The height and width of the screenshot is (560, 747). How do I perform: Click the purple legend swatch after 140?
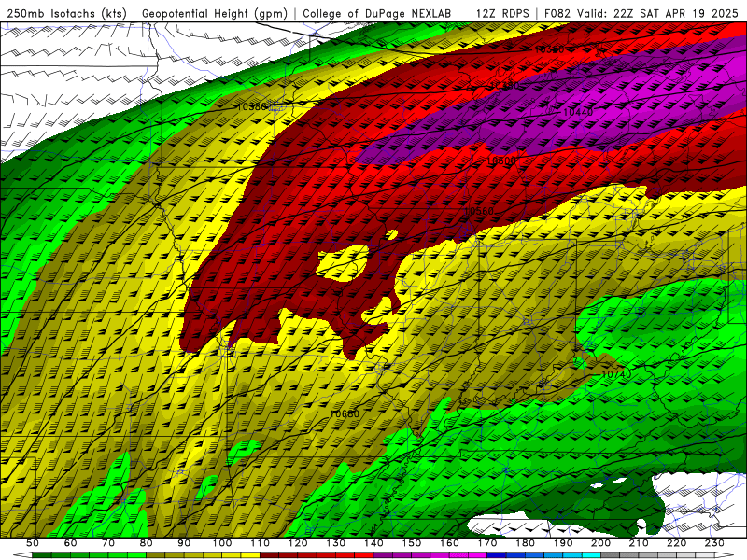[383, 555]
